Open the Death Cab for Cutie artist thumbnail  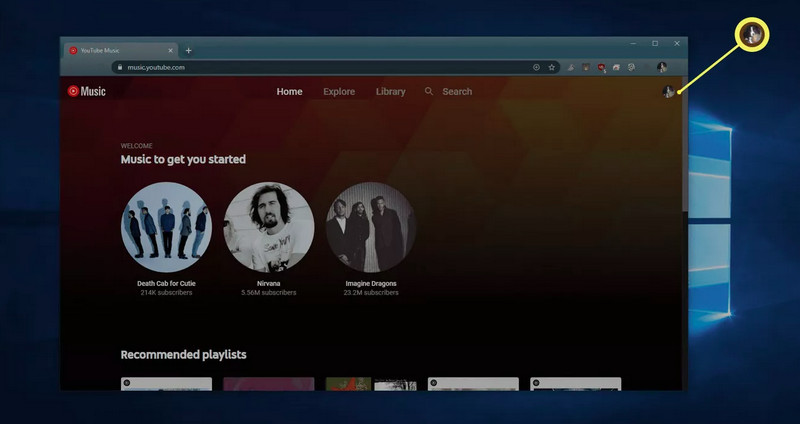pos(166,227)
